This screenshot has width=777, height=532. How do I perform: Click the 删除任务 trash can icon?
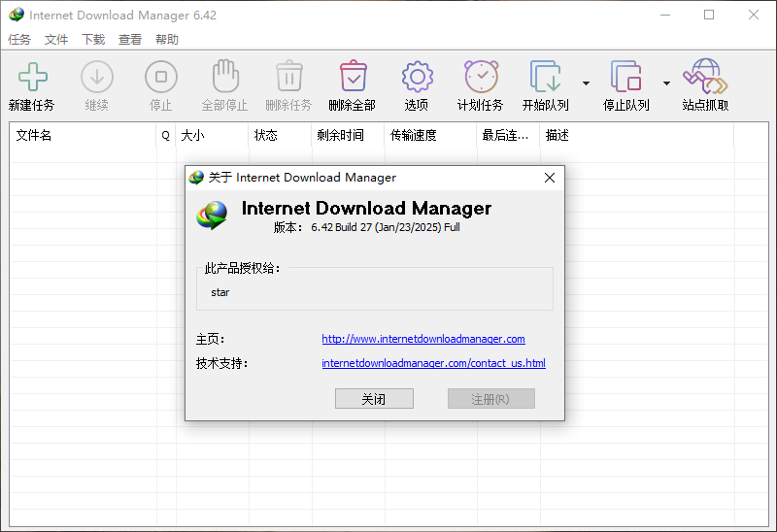pyautogui.click(x=289, y=76)
